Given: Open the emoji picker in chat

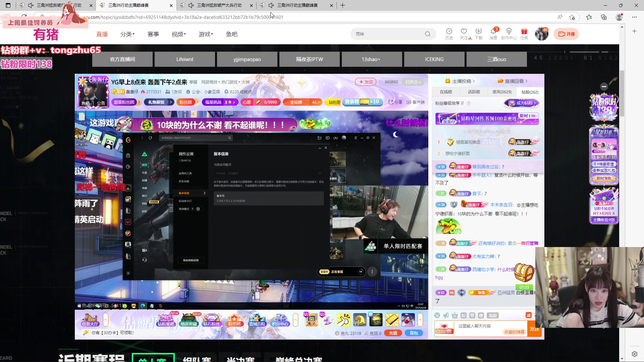Looking at the screenshot, I should coord(437,315).
